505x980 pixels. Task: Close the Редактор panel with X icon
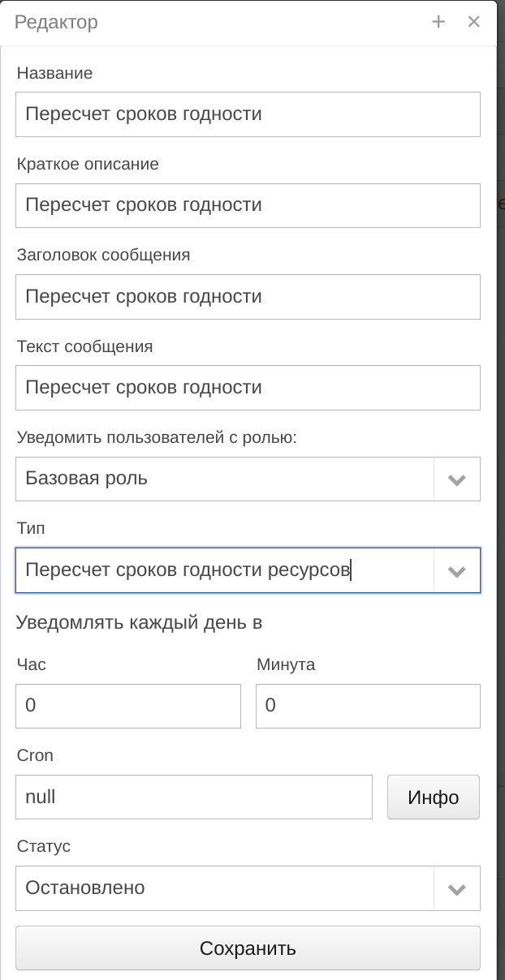pyautogui.click(x=474, y=22)
